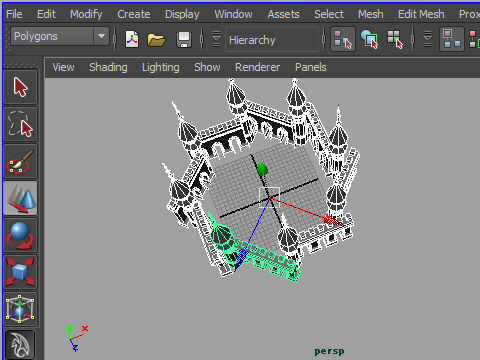The image size is (480, 360).
Task: Choose the Universal Manipulator tool
Action: (20, 309)
